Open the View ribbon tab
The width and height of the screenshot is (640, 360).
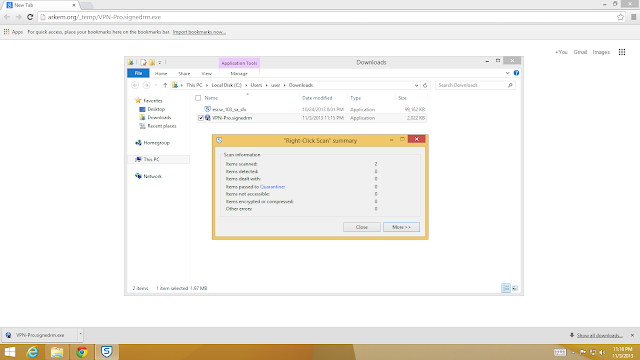coord(207,73)
